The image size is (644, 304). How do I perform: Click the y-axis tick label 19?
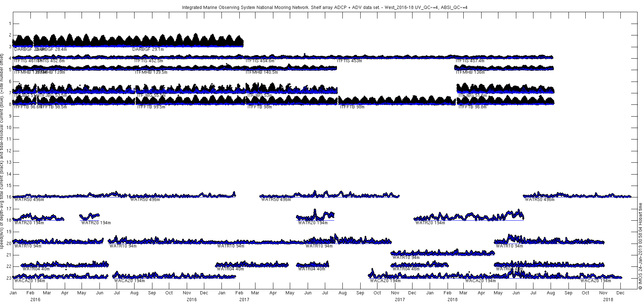pyautogui.click(x=9, y=232)
